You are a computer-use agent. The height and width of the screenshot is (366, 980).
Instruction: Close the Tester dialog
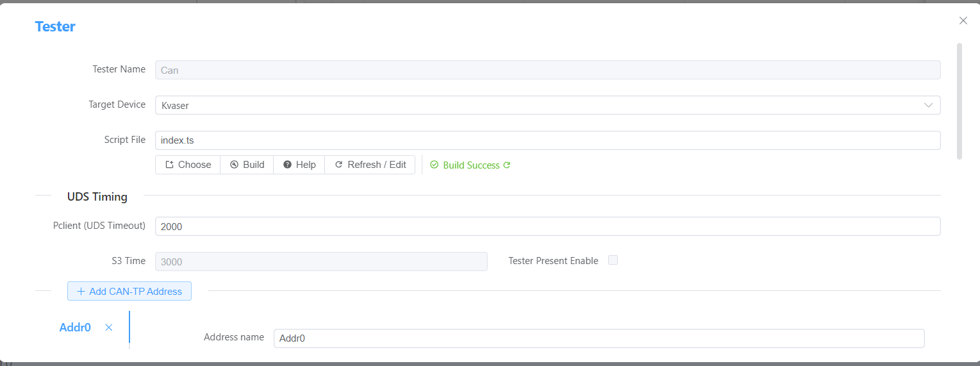point(963,21)
